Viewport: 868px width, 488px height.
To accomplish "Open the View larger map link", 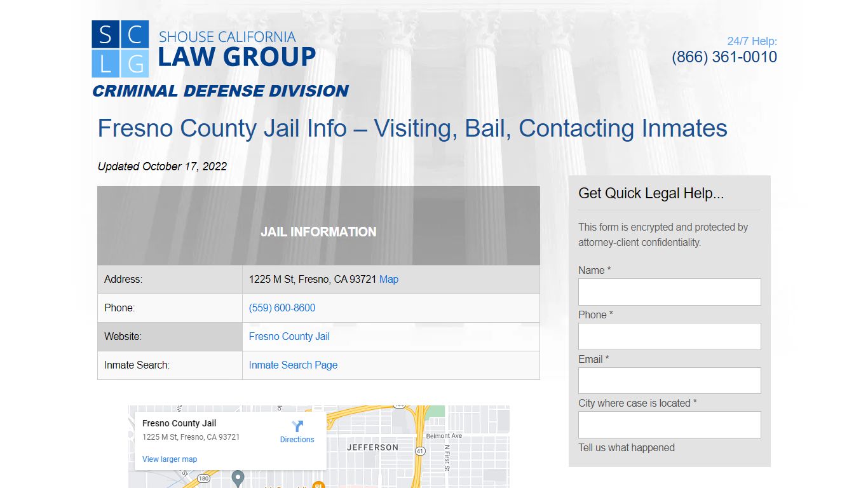I will tap(170, 459).
